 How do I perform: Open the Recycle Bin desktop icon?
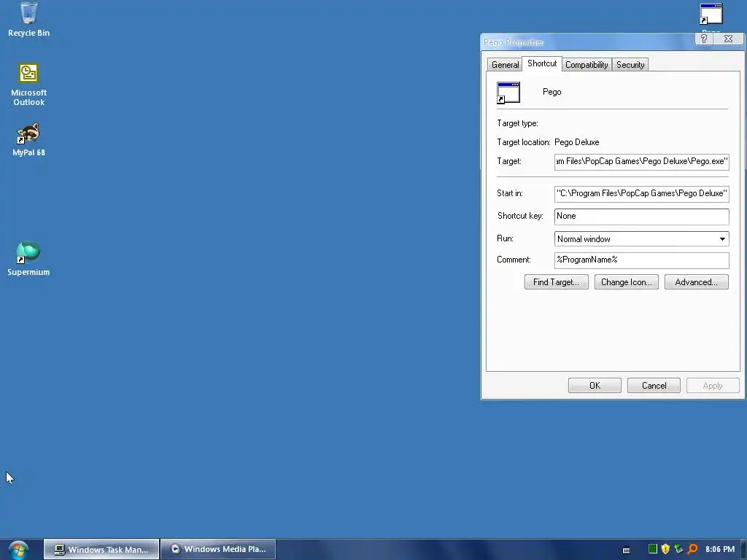(28, 19)
